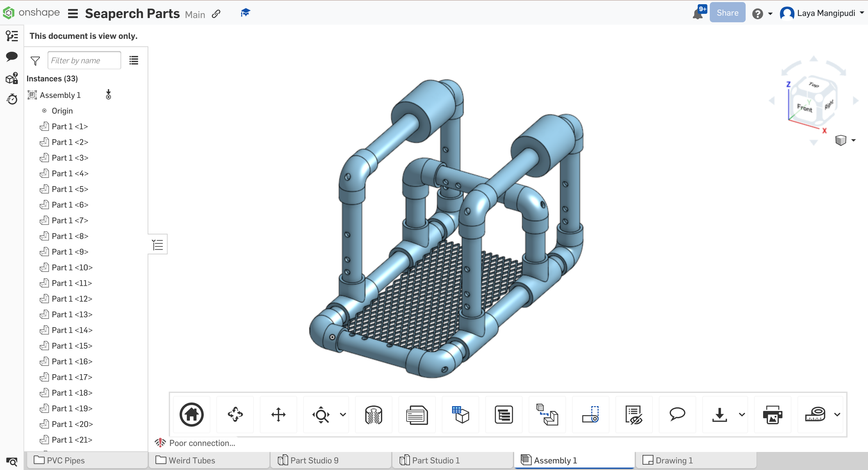The width and height of the screenshot is (868, 470).
Task: Click the Filter by name field
Action: point(84,60)
